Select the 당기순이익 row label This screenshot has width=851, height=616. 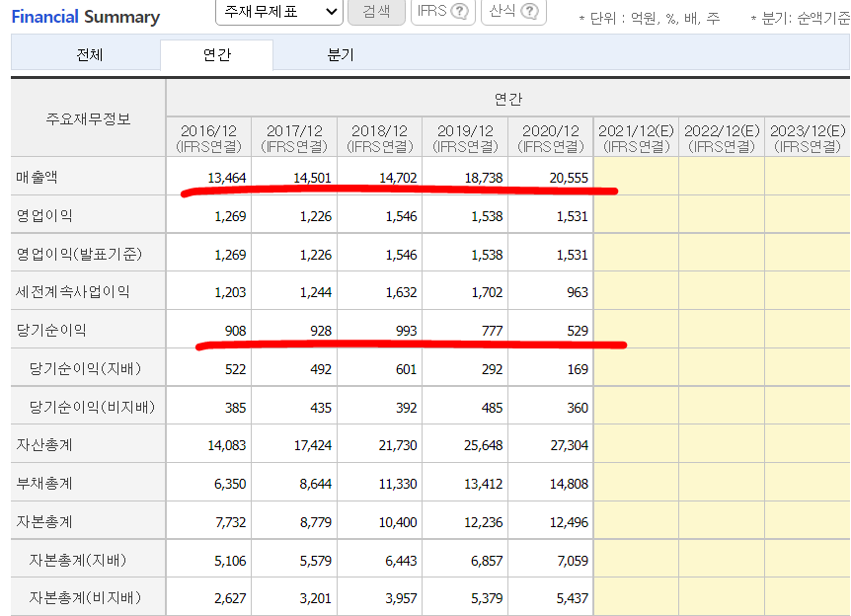point(51,330)
